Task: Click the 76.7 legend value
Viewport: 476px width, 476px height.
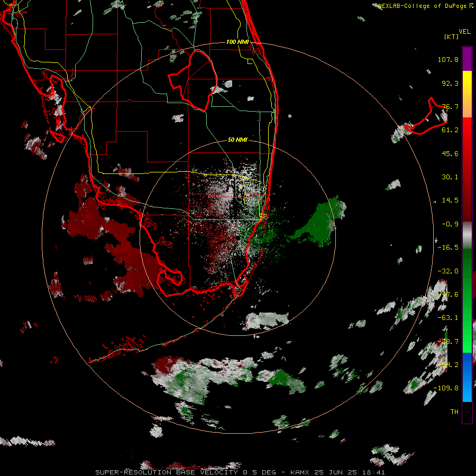Action: (x=450, y=106)
